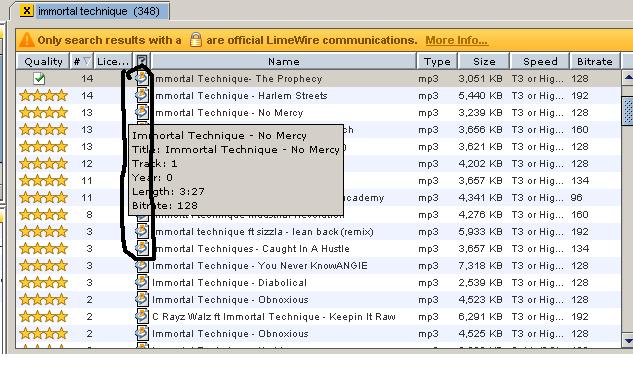The width and height of the screenshot is (633, 384).
Task: Click the lock icon in the banner
Action: click(x=195, y=40)
